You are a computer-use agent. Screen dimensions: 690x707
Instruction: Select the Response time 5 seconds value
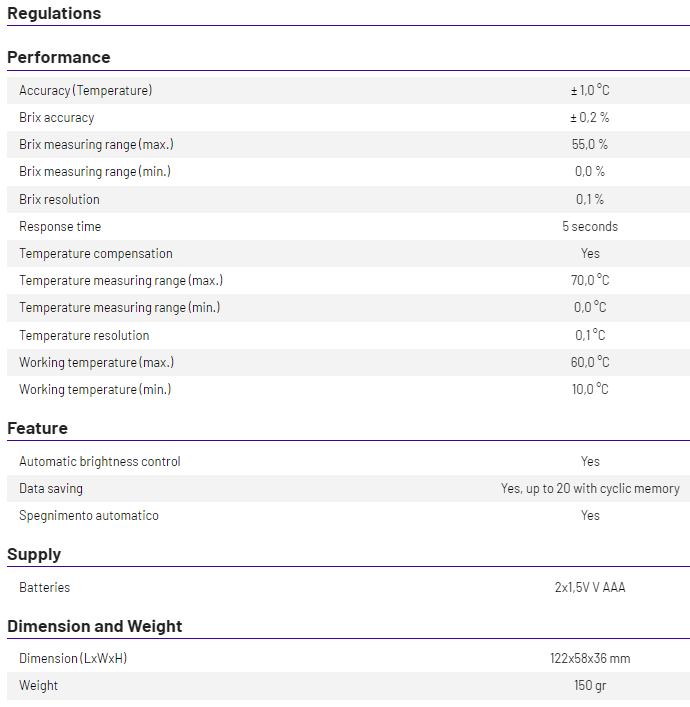coord(590,226)
